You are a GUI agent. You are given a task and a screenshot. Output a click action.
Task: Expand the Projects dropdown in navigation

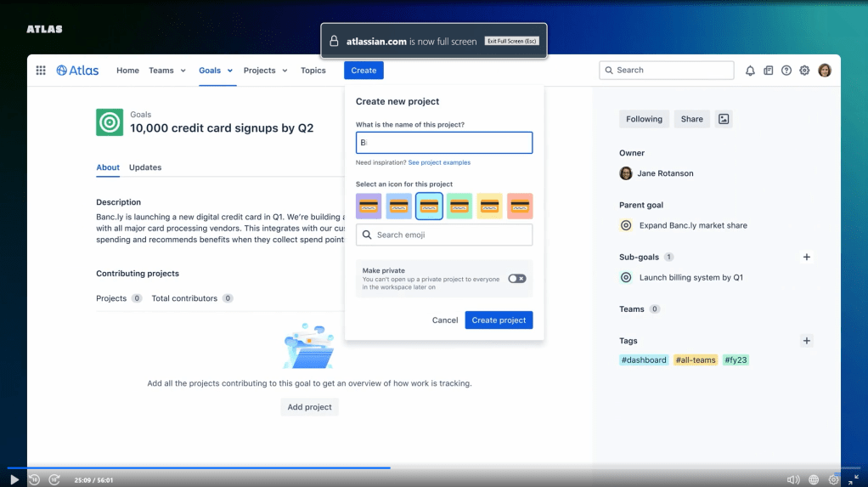(x=265, y=71)
